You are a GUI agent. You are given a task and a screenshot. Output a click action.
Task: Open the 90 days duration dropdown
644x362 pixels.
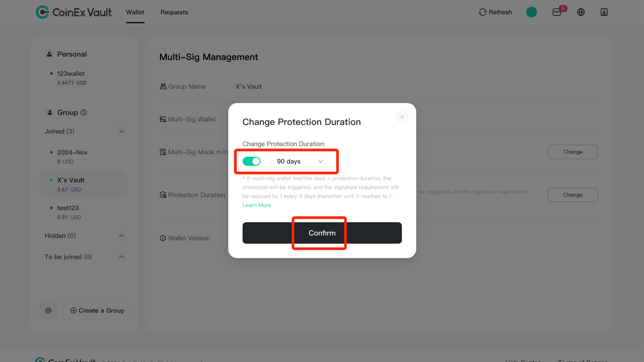point(300,161)
